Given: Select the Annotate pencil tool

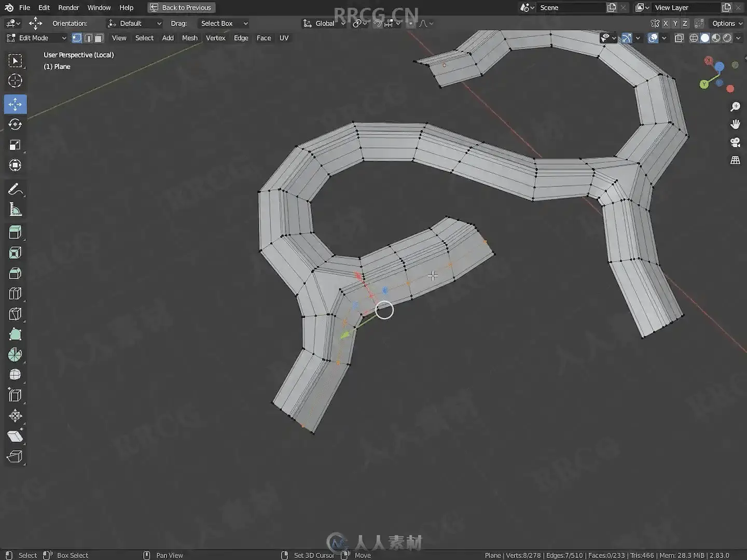Looking at the screenshot, I should (x=15, y=189).
